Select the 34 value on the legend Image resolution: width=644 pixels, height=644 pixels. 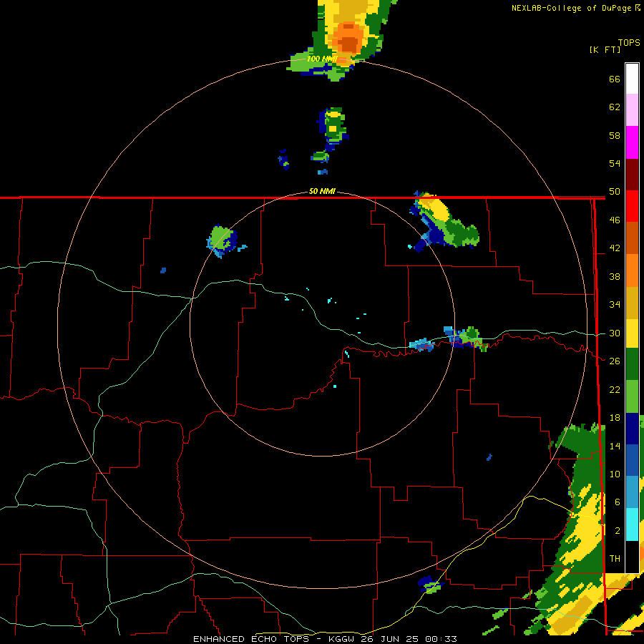615,305
